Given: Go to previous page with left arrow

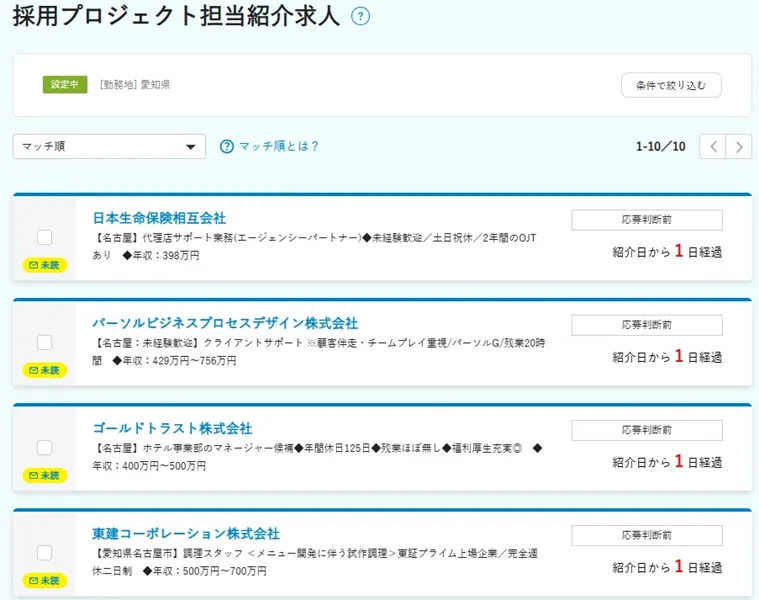Looking at the screenshot, I should pos(712,147).
